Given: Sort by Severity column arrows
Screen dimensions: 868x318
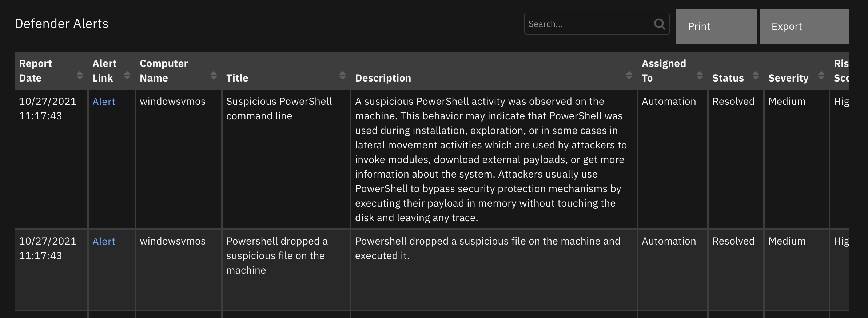Looking at the screenshot, I should tap(821, 75).
